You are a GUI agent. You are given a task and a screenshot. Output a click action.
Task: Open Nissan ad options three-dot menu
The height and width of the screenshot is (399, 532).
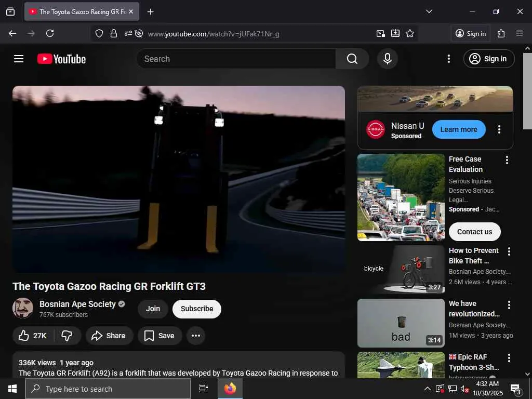(499, 129)
